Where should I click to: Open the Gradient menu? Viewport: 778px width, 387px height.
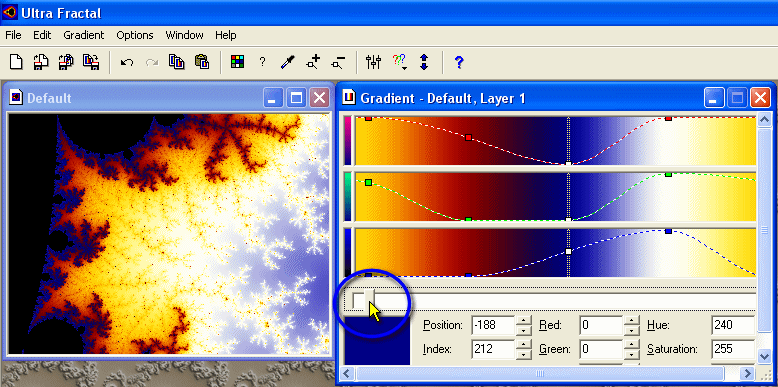pos(84,35)
